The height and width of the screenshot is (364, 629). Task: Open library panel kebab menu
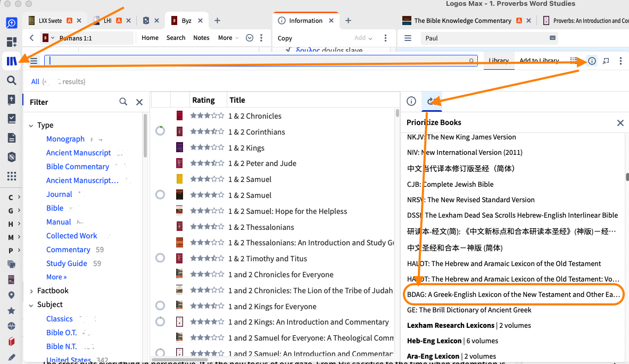(620, 61)
